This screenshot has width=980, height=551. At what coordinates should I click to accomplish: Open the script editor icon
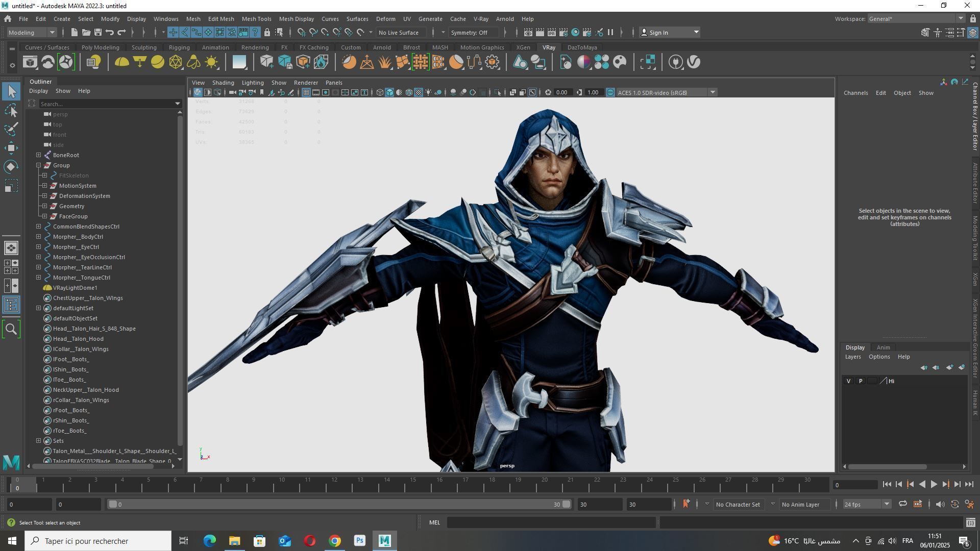(x=970, y=522)
